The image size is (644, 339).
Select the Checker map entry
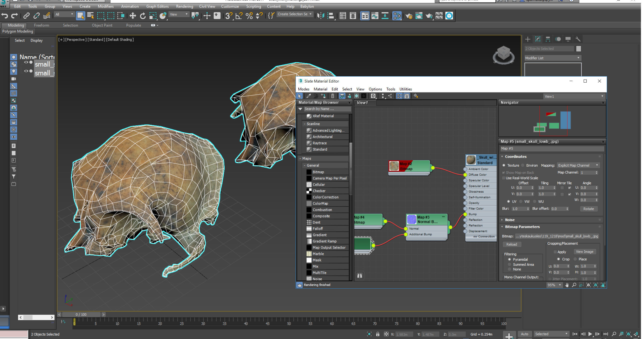[x=327, y=191]
